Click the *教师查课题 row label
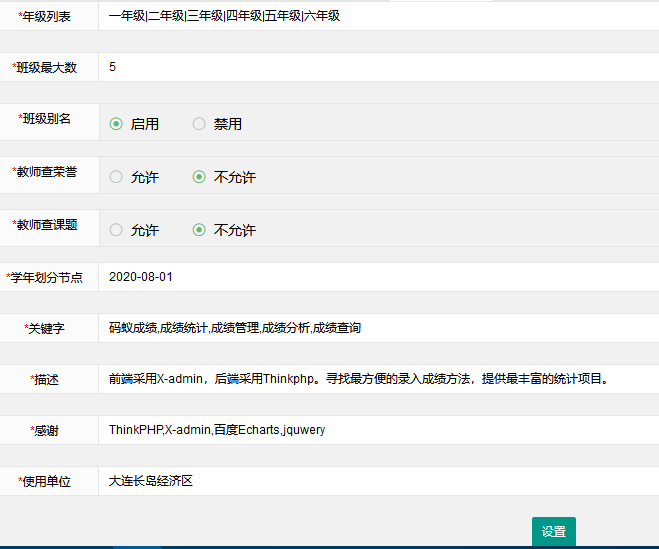This screenshot has width=659, height=549. pos(45,224)
